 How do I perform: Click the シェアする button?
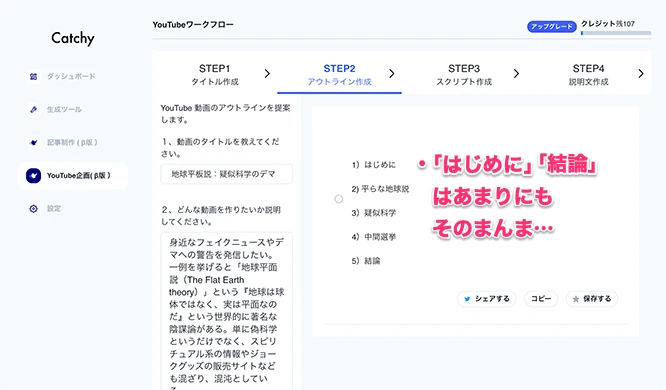tap(487, 299)
